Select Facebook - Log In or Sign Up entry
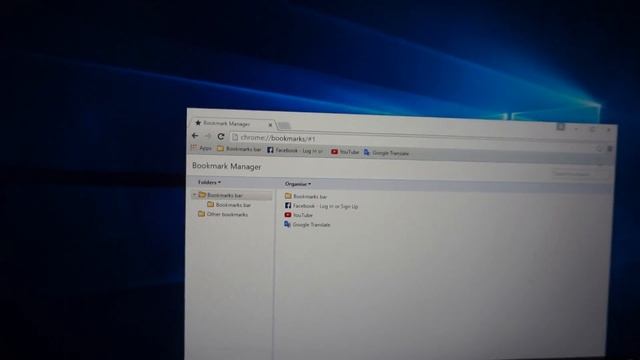640x360 pixels. (x=321, y=206)
